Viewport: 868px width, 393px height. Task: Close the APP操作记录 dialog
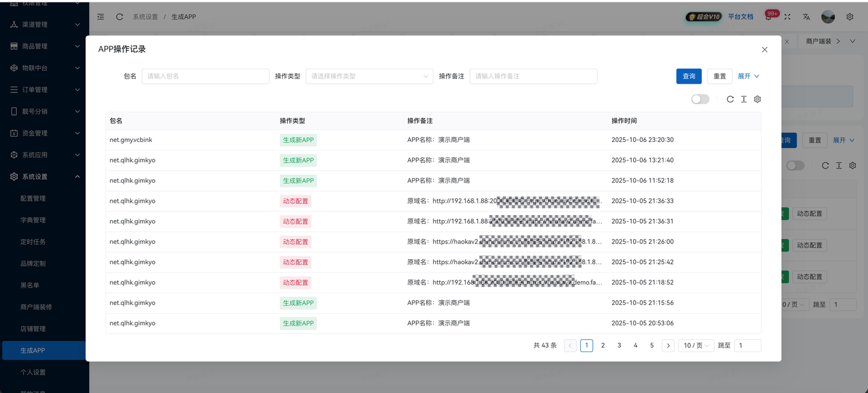[764, 50]
